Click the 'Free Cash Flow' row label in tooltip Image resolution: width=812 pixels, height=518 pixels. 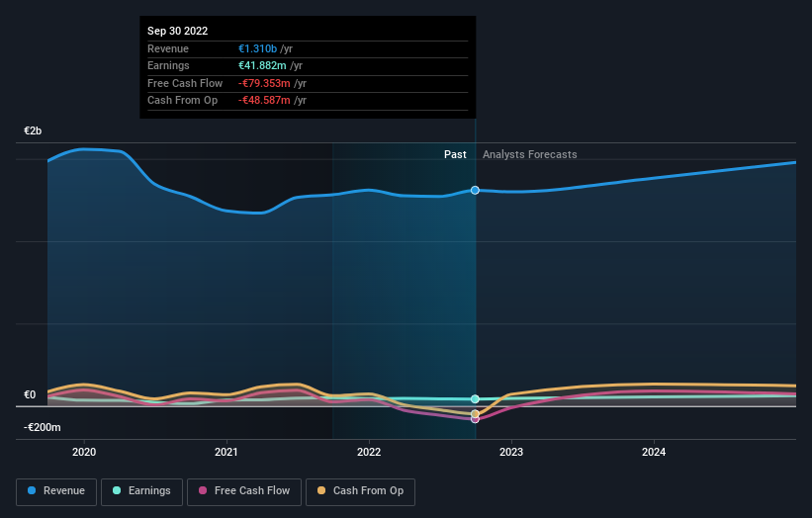(185, 83)
